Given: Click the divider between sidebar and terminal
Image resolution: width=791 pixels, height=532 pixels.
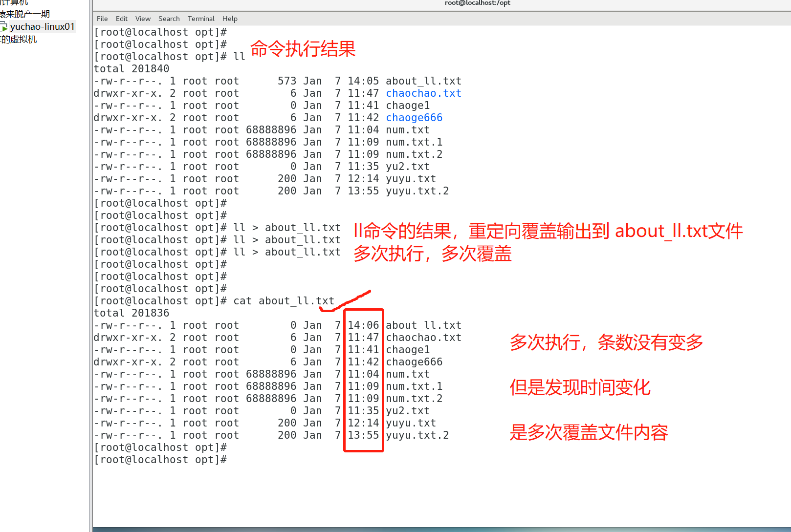Looking at the screenshot, I should [x=91, y=266].
